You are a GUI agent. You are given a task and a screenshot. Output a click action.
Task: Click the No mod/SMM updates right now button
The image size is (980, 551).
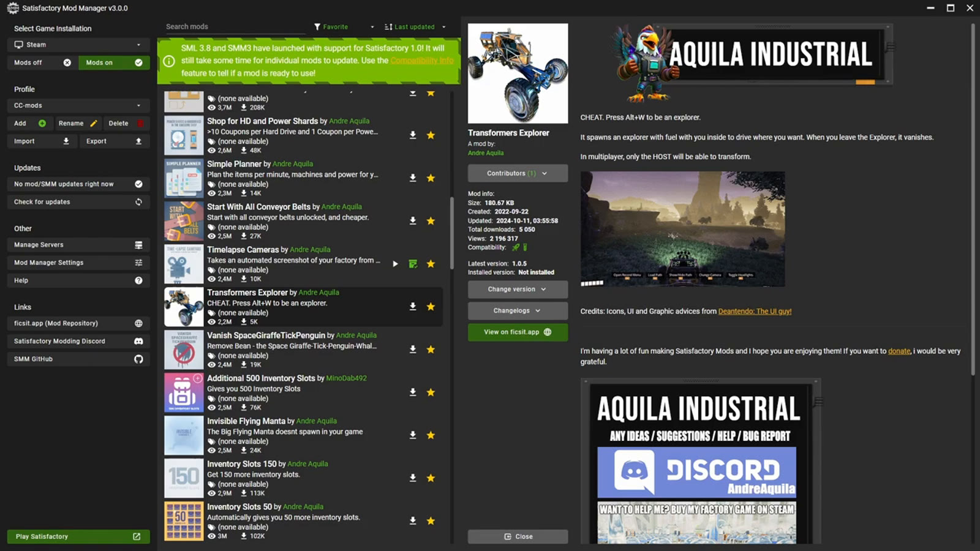(x=78, y=184)
